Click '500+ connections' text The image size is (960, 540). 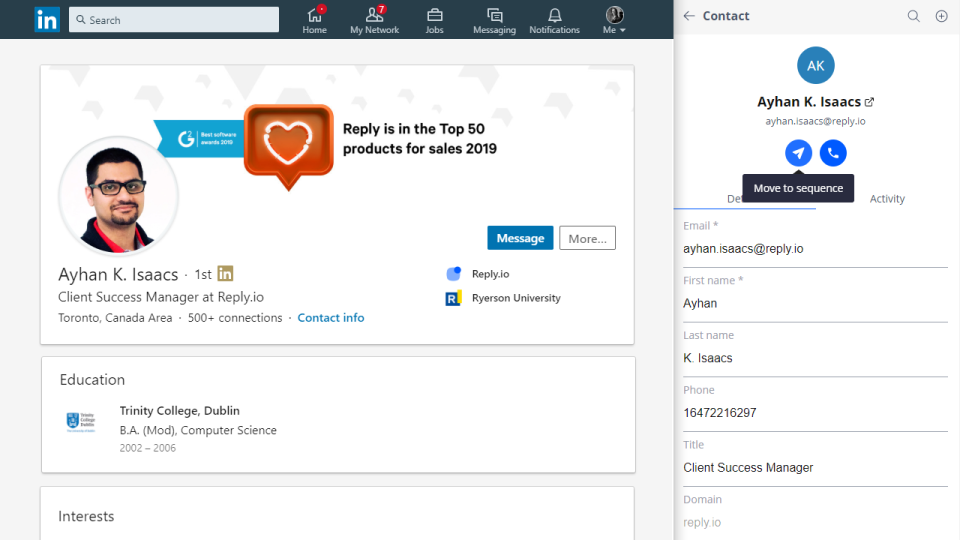(x=235, y=318)
